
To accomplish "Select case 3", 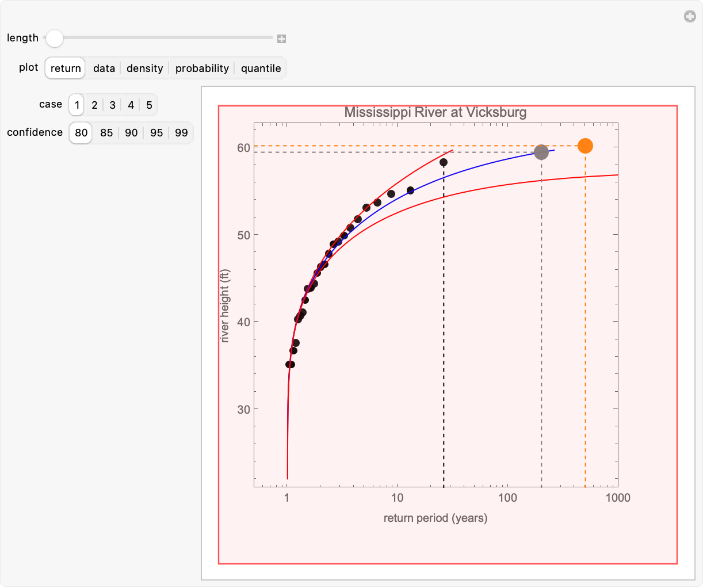I will click(x=113, y=105).
